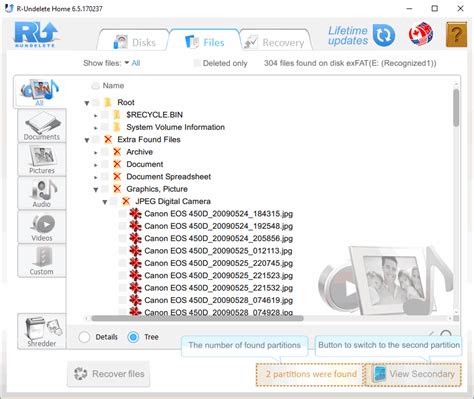Collapse the Root tree node

click(87, 103)
